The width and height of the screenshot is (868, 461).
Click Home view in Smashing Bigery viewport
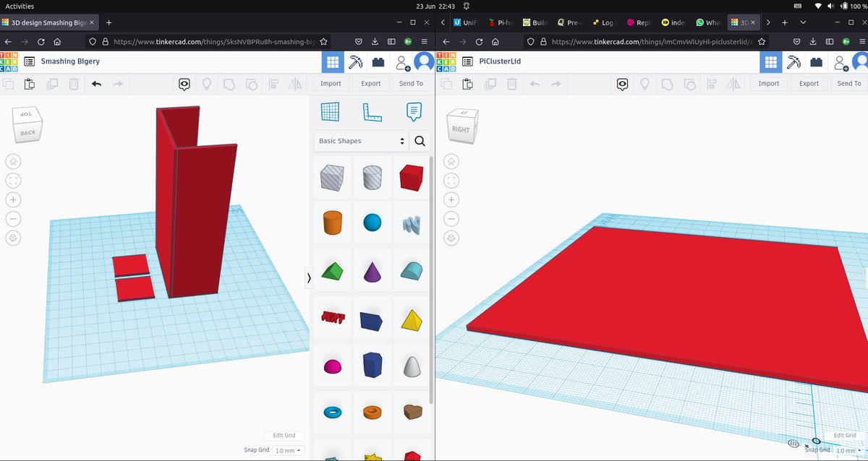point(14,161)
